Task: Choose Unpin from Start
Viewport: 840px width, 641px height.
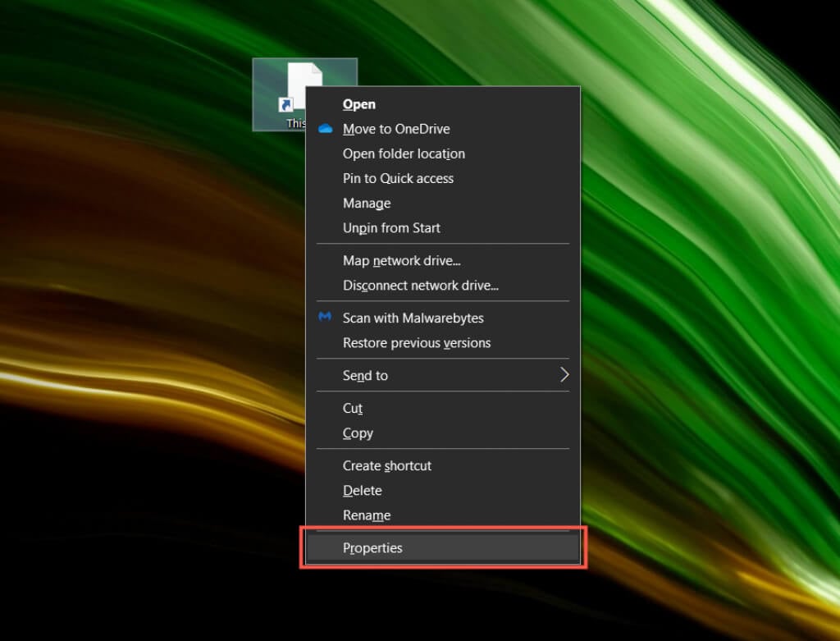Action: coord(391,227)
